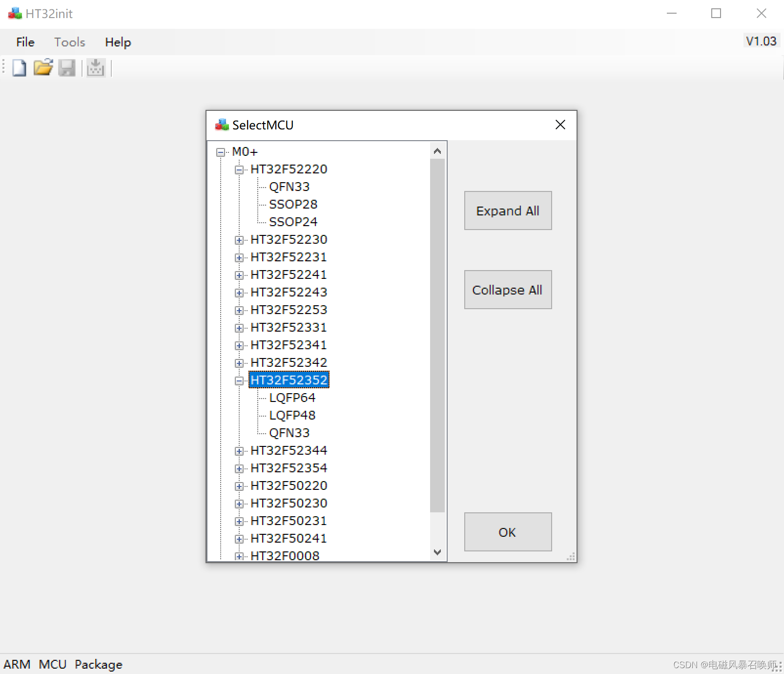The image size is (784, 674).
Task: Click the Generate code download icon
Action: pos(96,68)
